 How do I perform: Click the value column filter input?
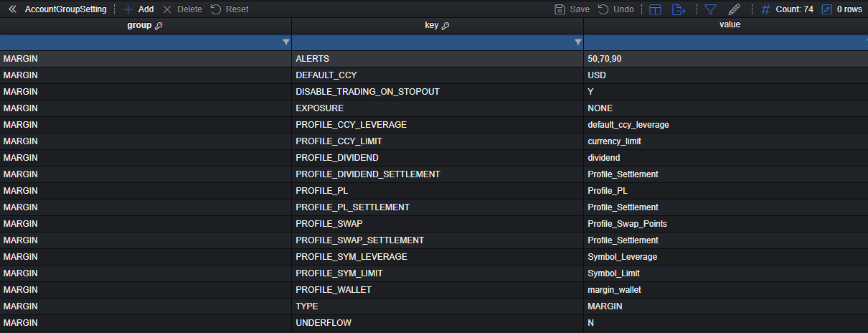coord(726,42)
